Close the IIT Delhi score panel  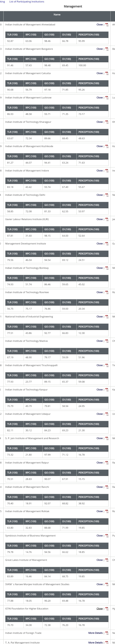point(100,195)
